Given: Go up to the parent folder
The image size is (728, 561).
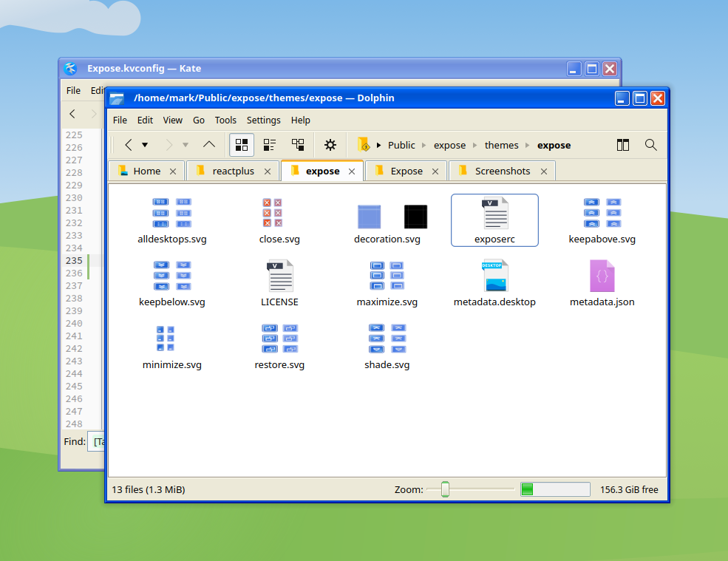Looking at the screenshot, I should point(209,144).
